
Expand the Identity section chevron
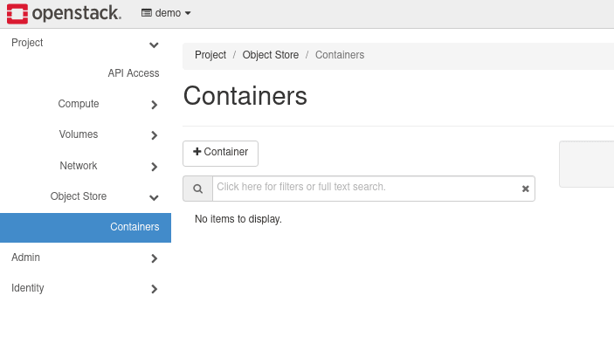pos(154,289)
